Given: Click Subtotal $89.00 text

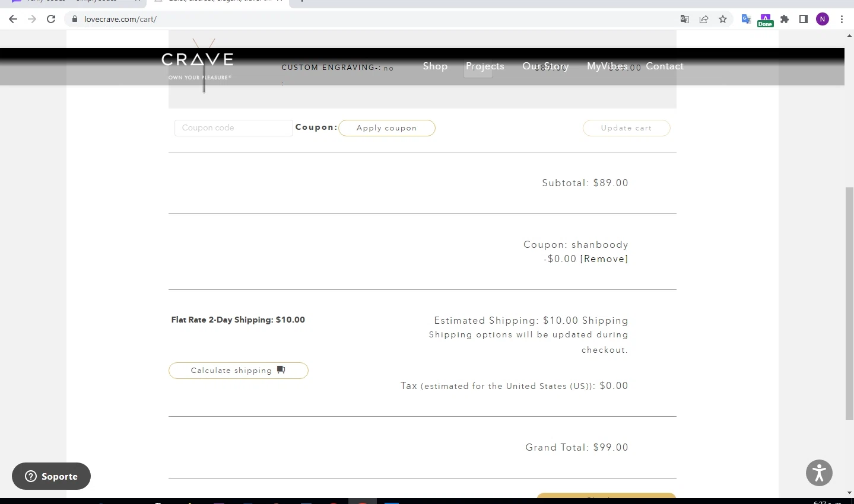Looking at the screenshot, I should click(585, 183).
